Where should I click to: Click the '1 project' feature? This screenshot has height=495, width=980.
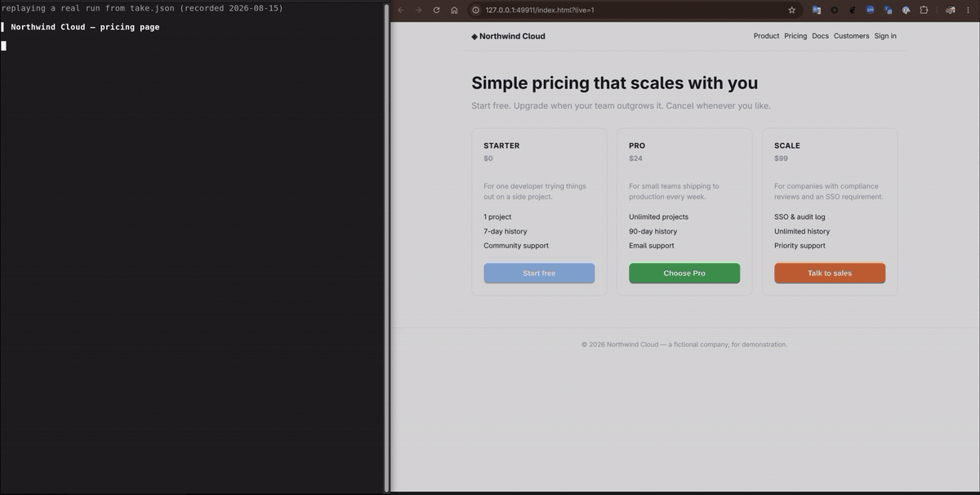tap(497, 217)
